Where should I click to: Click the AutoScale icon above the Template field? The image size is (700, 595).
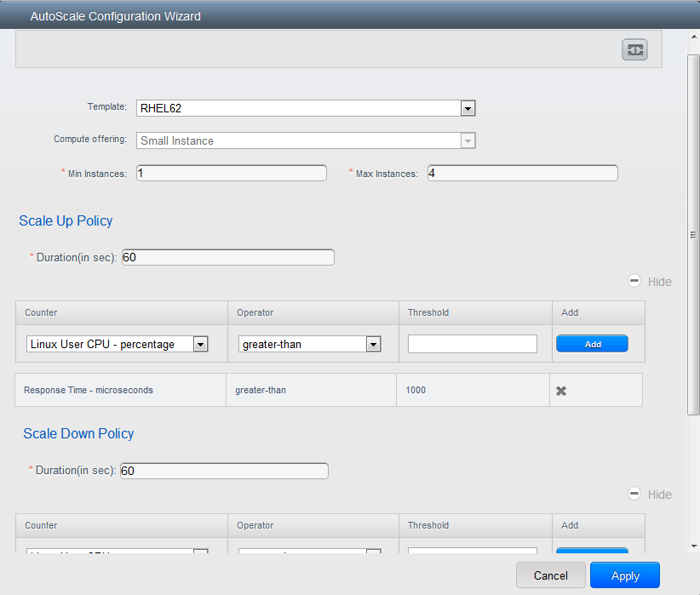634,49
